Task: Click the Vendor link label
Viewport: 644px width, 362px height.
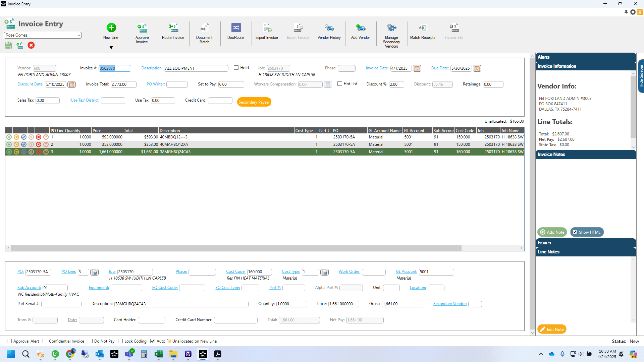Action: [24, 68]
